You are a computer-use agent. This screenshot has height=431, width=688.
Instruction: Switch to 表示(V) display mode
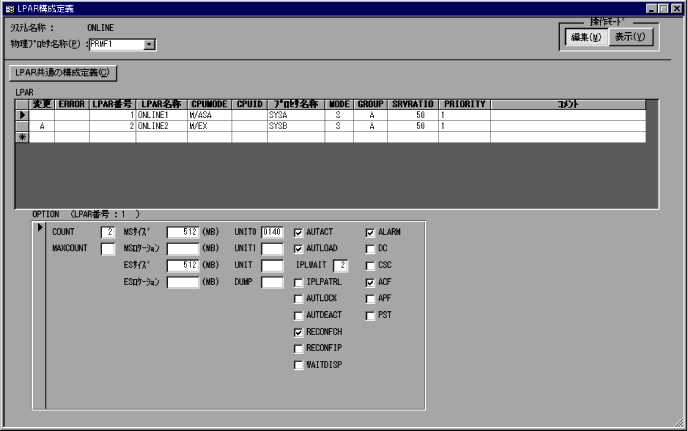[x=631, y=37]
